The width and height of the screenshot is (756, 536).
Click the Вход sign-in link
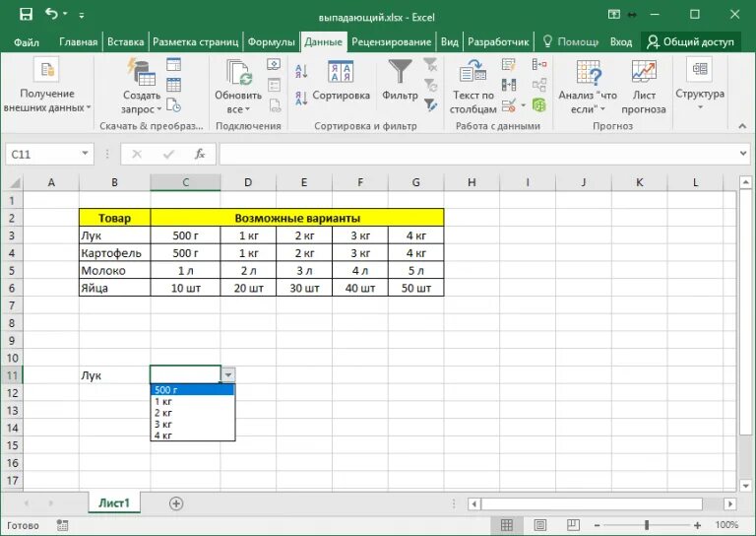pyautogui.click(x=620, y=42)
